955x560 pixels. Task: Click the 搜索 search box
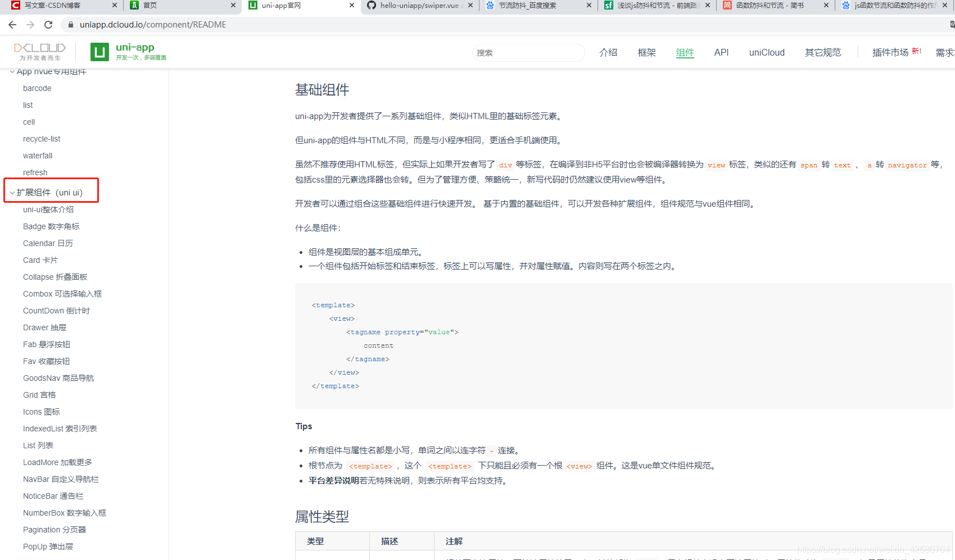(x=528, y=53)
